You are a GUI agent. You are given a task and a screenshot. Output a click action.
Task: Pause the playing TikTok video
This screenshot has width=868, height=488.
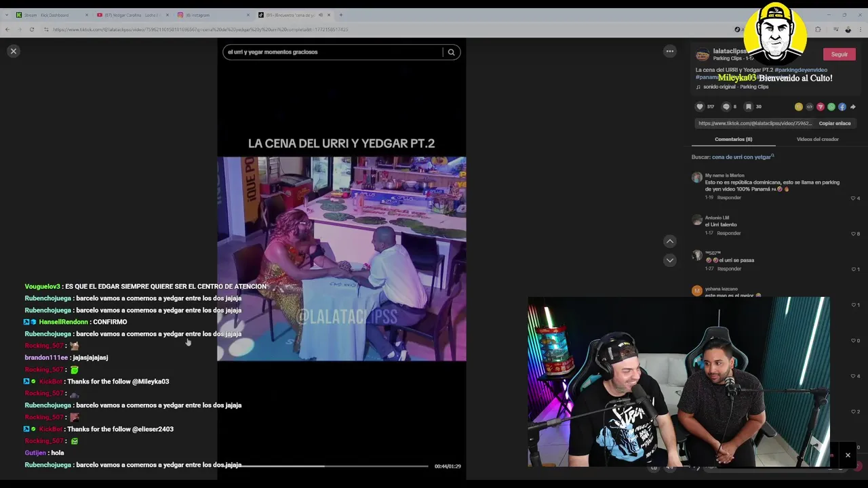pyautogui.click(x=341, y=258)
